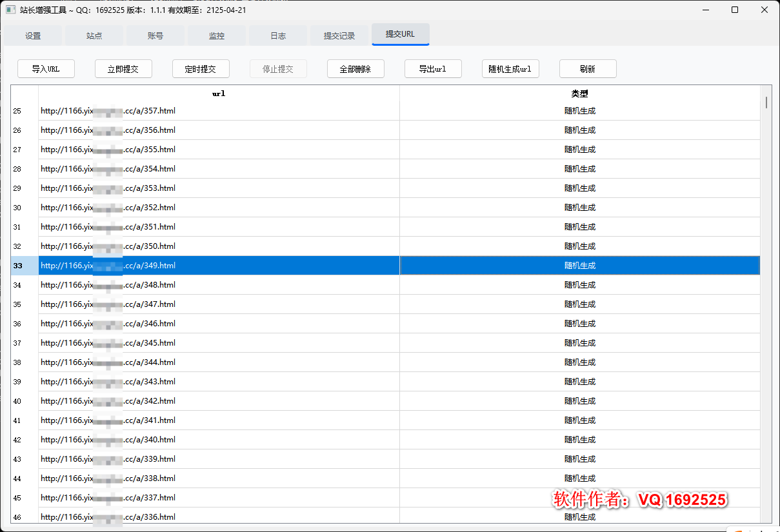Image resolution: width=780 pixels, height=532 pixels.
Task: Click the url column header
Action: 219,94
